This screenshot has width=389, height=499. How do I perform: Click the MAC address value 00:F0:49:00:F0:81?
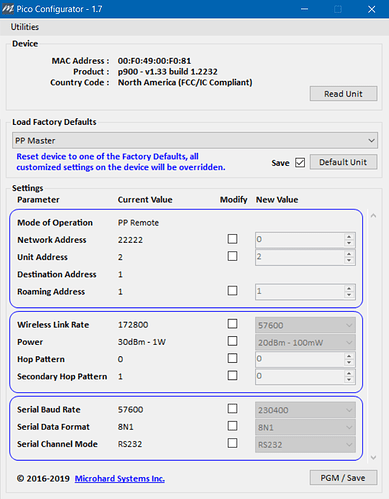pyautogui.click(x=154, y=61)
